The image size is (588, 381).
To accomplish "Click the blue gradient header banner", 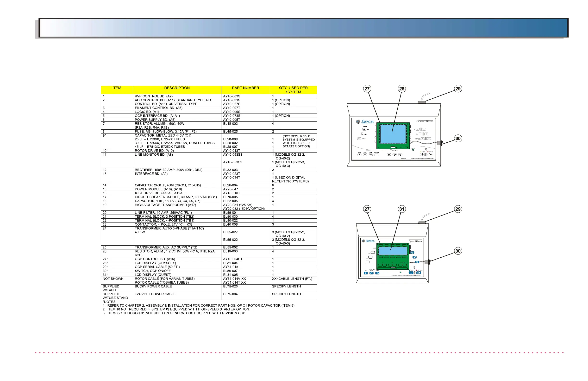I will (x=303, y=28).
